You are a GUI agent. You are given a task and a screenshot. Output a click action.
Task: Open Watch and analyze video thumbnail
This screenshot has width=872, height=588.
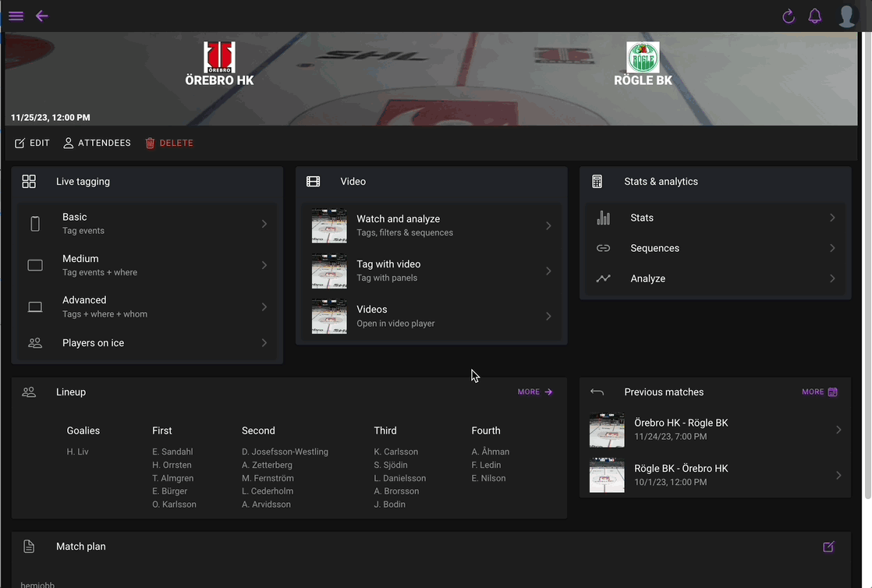click(329, 226)
